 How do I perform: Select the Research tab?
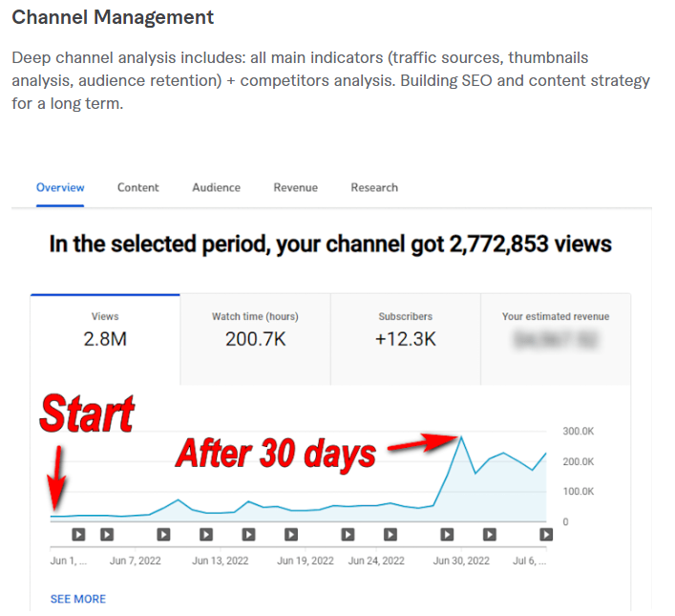tap(374, 188)
